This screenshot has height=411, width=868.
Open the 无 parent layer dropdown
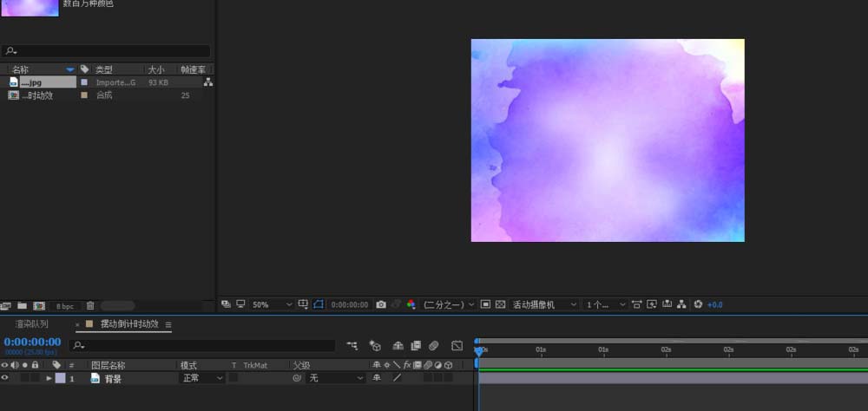pyautogui.click(x=335, y=378)
